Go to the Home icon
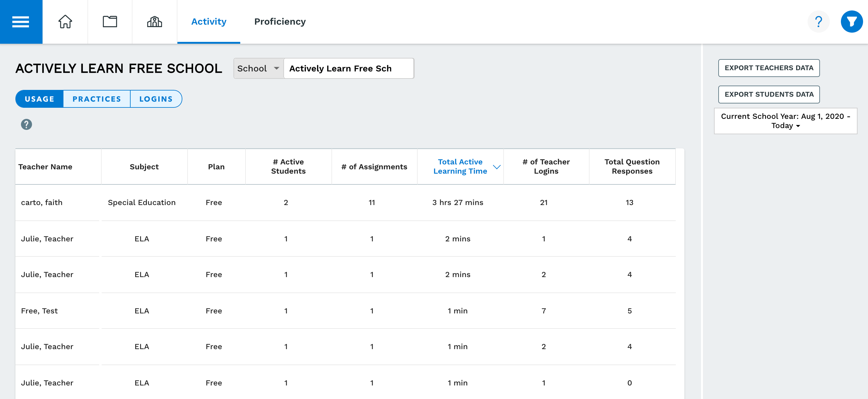868x399 pixels. pyautogui.click(x=65, y=22)
